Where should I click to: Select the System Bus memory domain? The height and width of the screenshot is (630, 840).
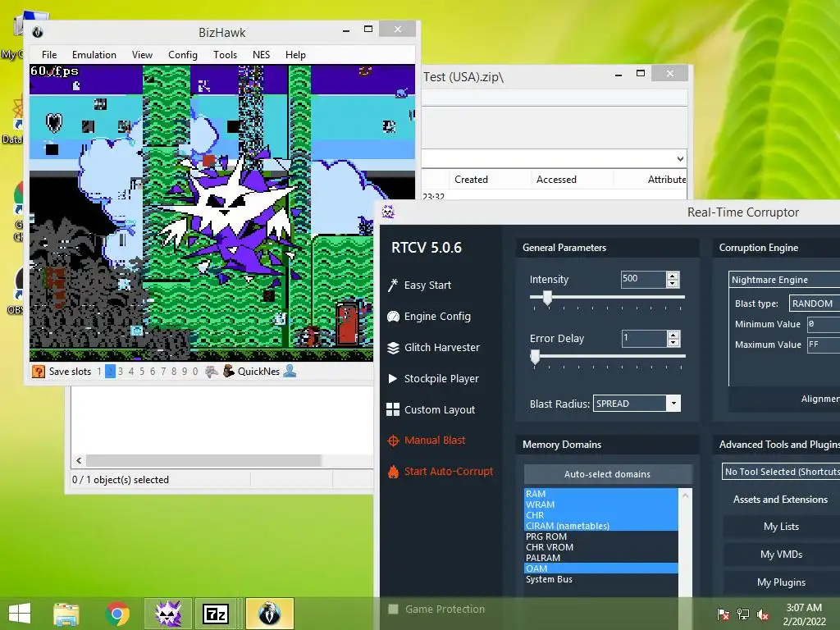(x=600, y=580)
